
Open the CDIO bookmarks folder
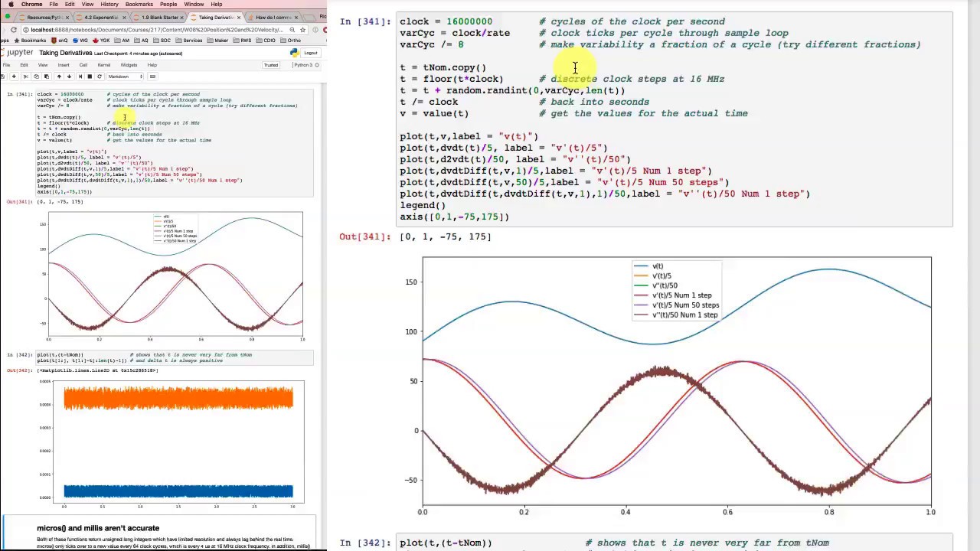[x=266, y=40]
